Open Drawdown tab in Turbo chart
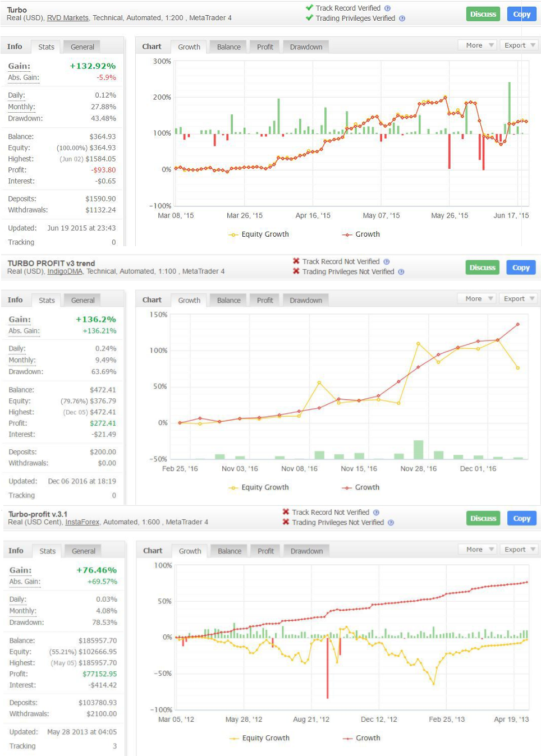 click(x=306, y=47)
